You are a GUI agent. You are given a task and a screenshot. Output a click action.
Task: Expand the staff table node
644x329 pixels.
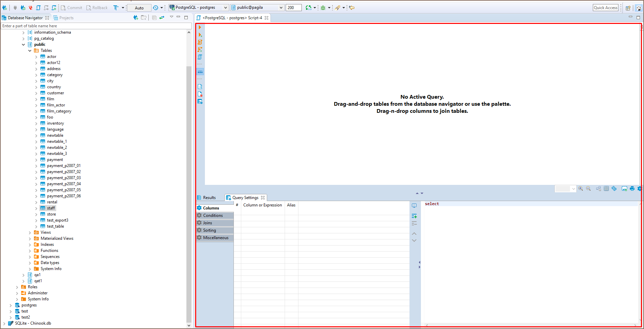click(x=36, y=208)
